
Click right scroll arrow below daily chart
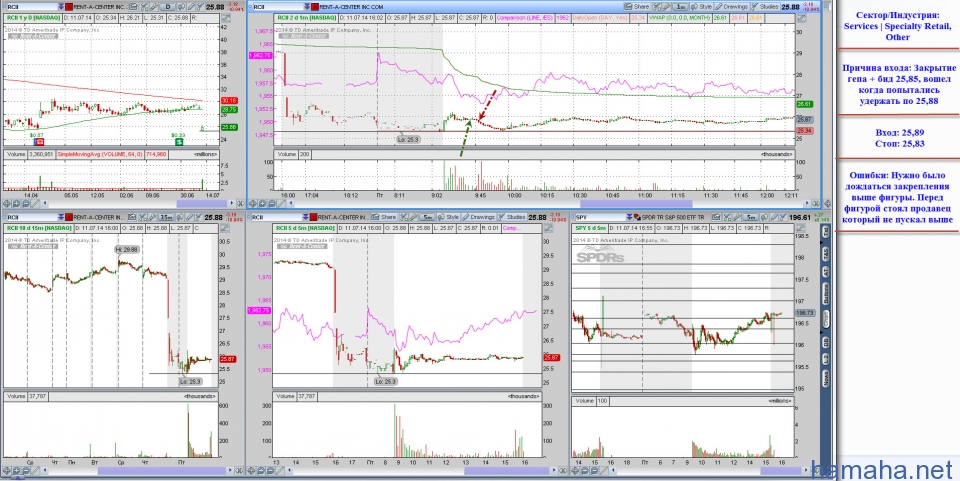(x=232, y=203)
